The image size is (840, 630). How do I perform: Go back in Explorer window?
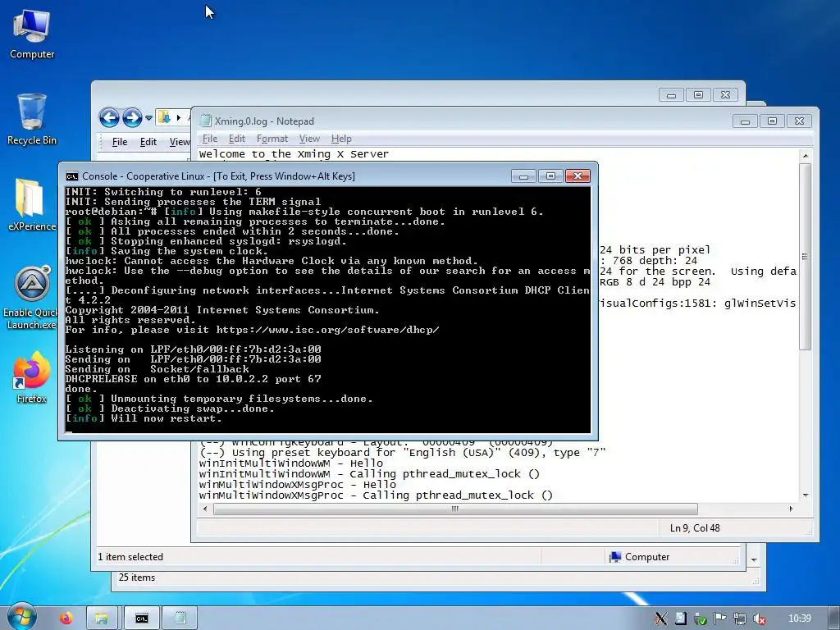(109, 117)
